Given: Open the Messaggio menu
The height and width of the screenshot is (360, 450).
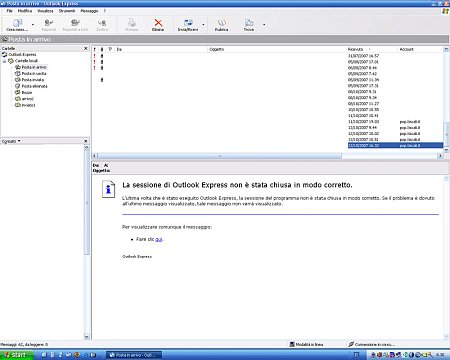Looking at the screenshot, I should coord(89,11).
